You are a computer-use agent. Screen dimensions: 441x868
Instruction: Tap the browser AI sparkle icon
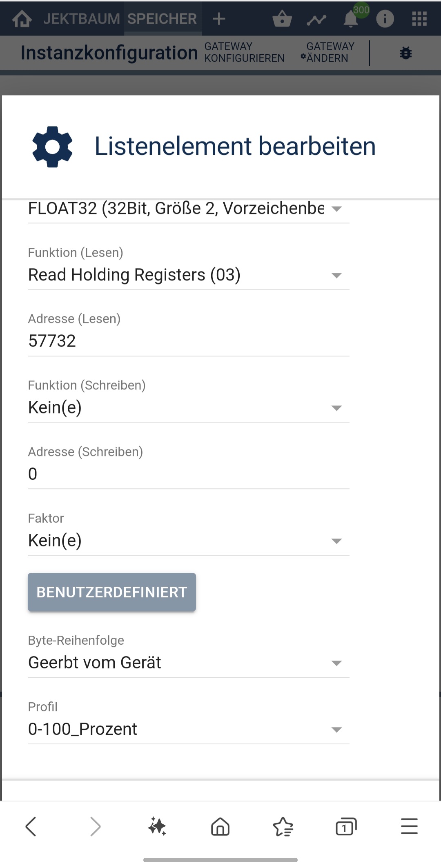point(157,826)
